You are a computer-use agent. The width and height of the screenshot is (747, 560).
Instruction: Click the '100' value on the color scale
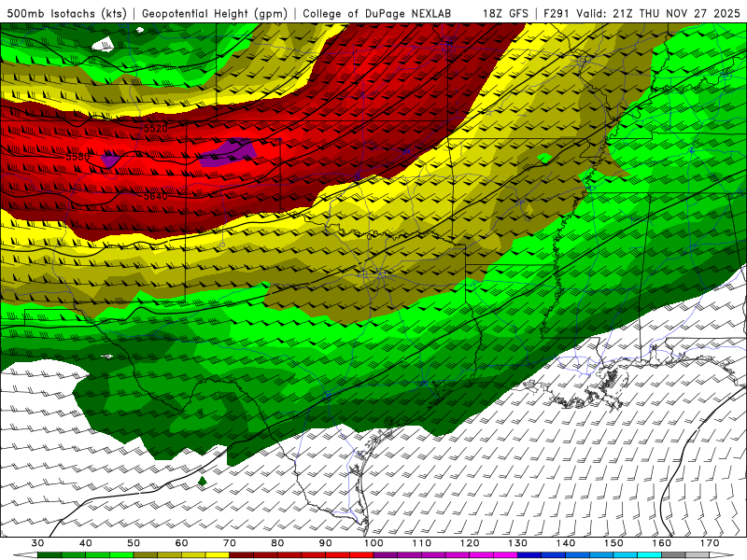[373, 543]
